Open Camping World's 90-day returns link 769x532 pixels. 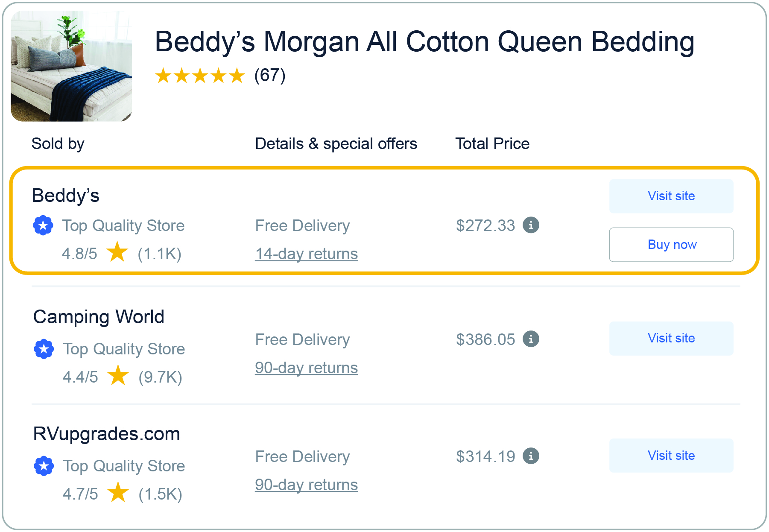click(306, 368)
